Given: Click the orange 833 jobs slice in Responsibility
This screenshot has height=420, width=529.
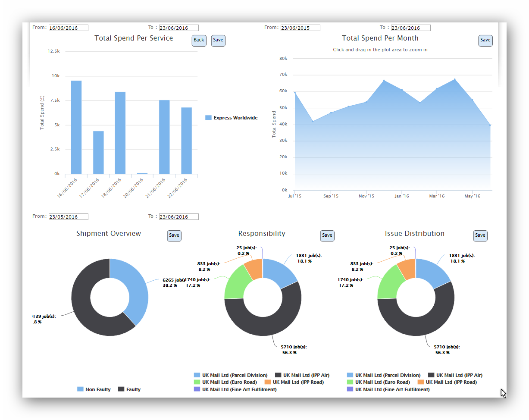Looking at the screenshot, I should (253, 269).
